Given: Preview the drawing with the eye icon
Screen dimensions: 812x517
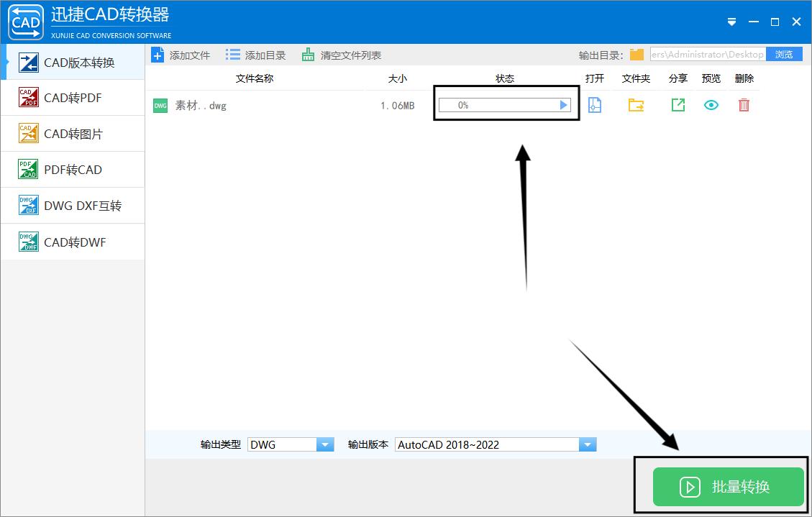Looking at the screenshot, I should click(711, 105).
